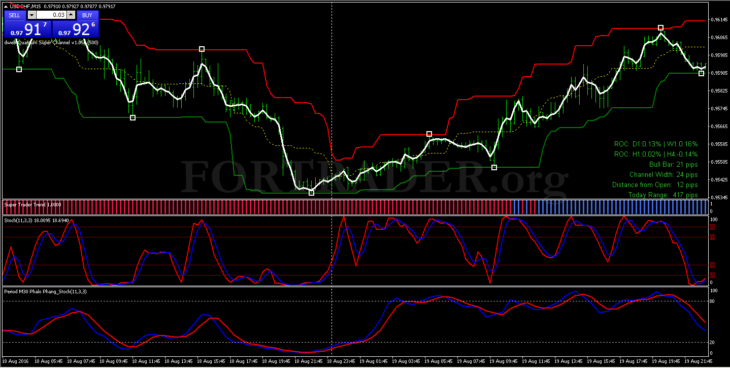Click the BUY button

(x=88, y=15)
